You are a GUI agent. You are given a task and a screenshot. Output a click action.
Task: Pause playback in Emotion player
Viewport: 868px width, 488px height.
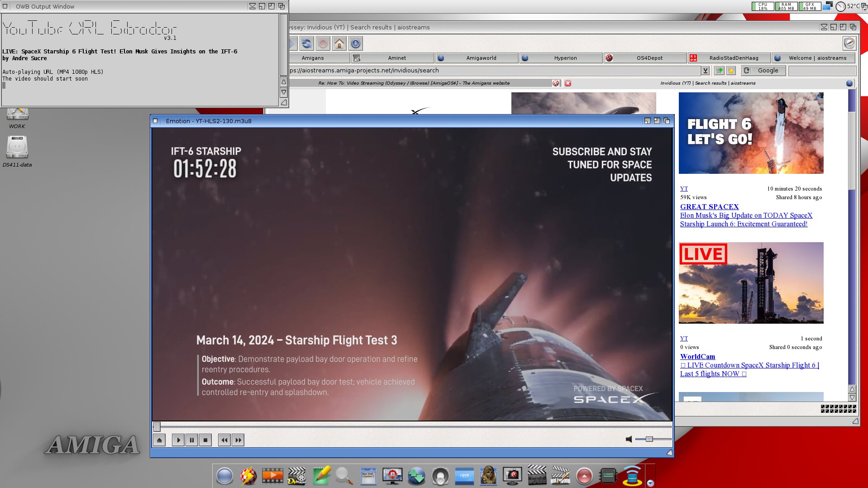pyautogui.click(x=192, y=440)
